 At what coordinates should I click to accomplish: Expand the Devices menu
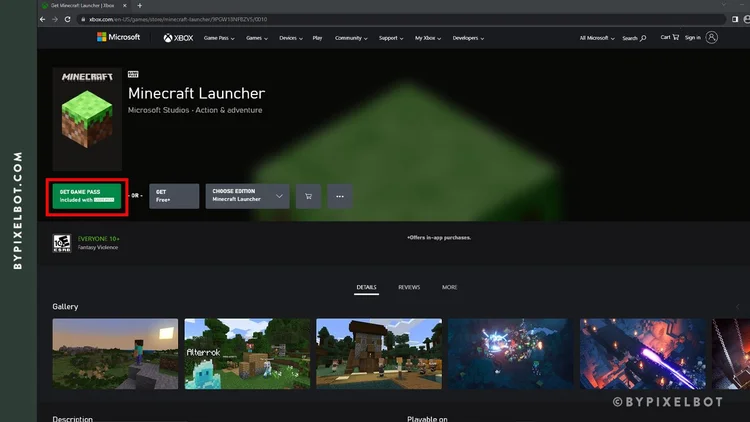pyautogui.click(x=291, y=38)
